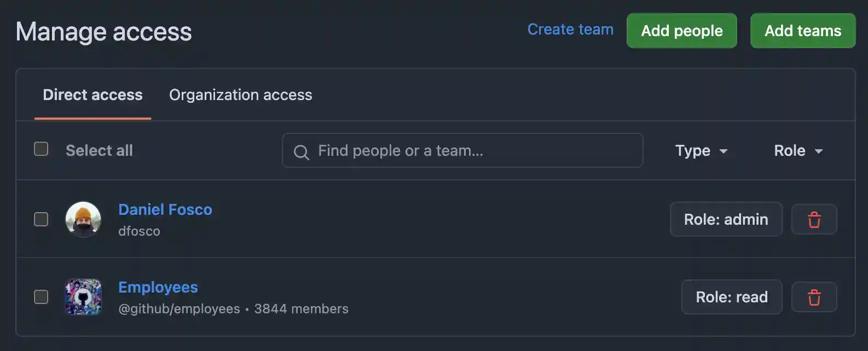Remove the Employees team using its trash icon
This screenshot has height=351, width=868.
click(814, 297)
